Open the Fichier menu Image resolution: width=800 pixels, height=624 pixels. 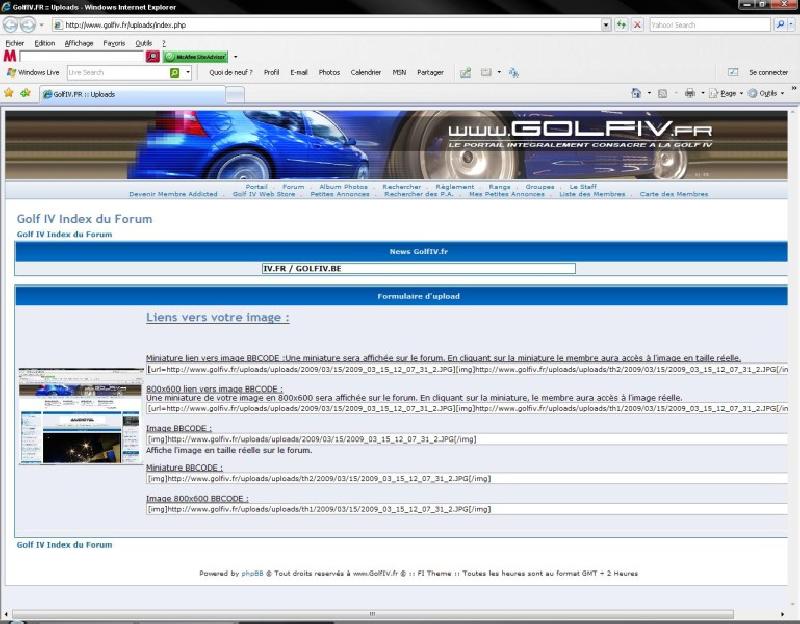click(x=15, y=43)
